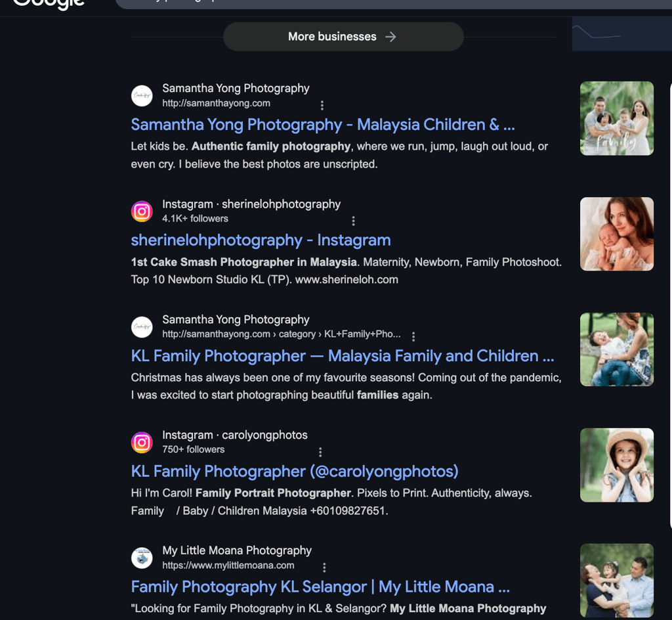Click the favicon beside the KL Family Photographer result
The image size is (672, 620).
click(x=142, y=327)
